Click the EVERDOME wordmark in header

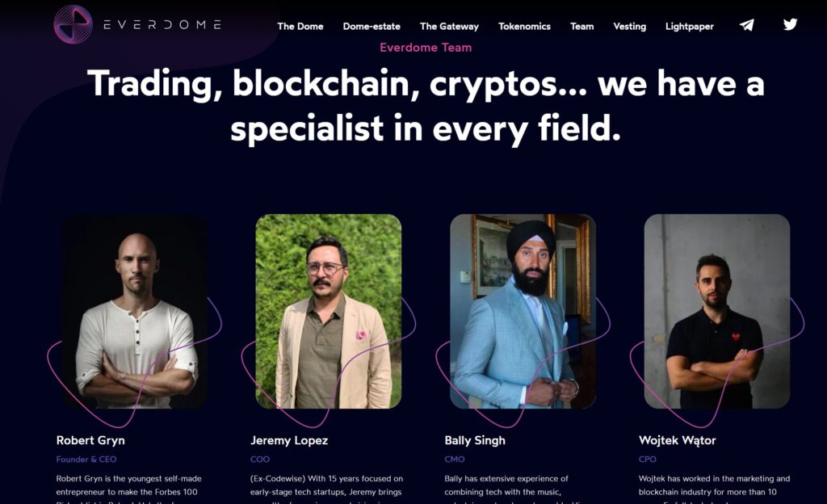coord(162,24)
